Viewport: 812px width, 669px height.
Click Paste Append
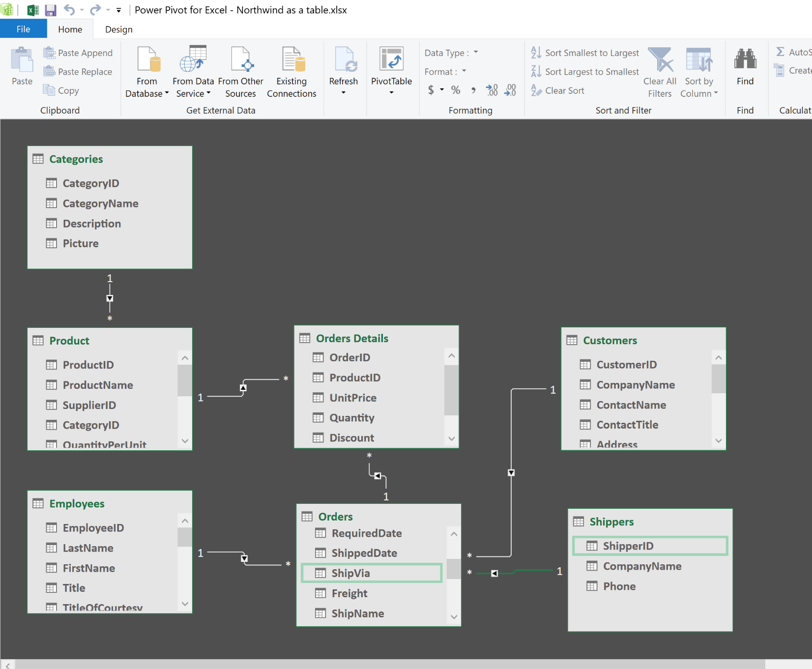click(x=78, y=53)
